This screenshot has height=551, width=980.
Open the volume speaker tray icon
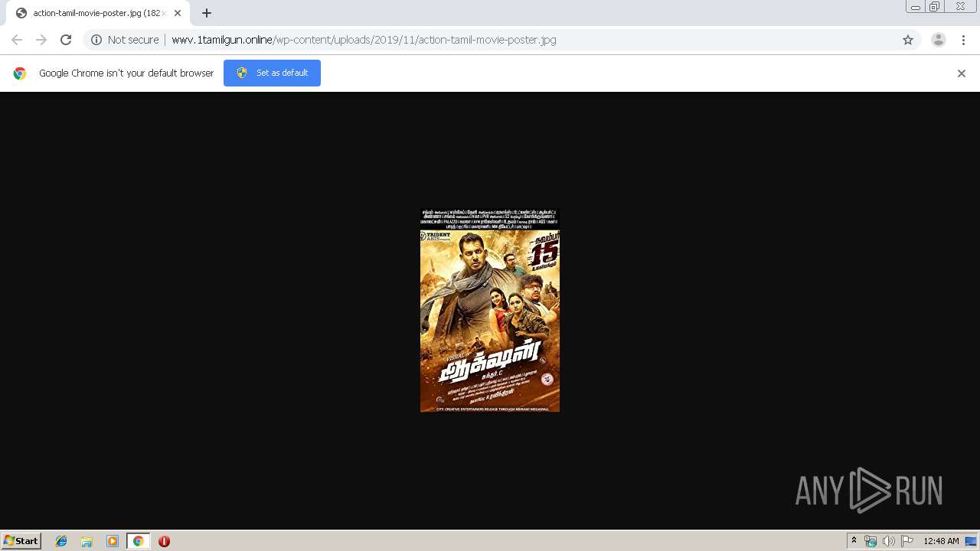[888, 541]
